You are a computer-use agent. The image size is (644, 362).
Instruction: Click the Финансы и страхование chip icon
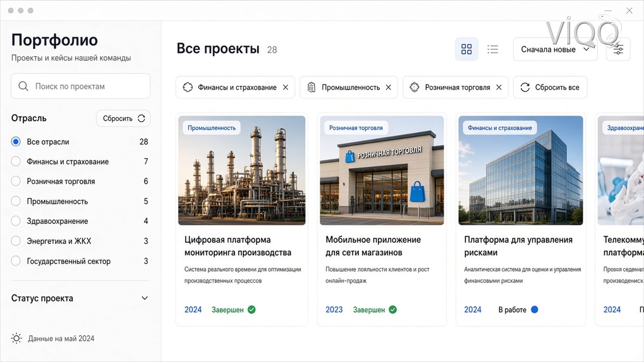(187, 87)
